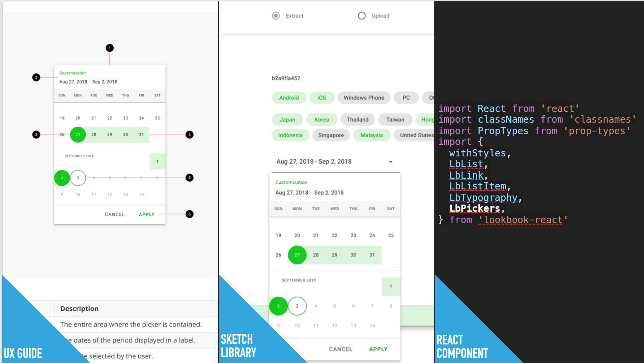Click the 'classnames' module string
644x363 pixels.
tap(603, 119)
